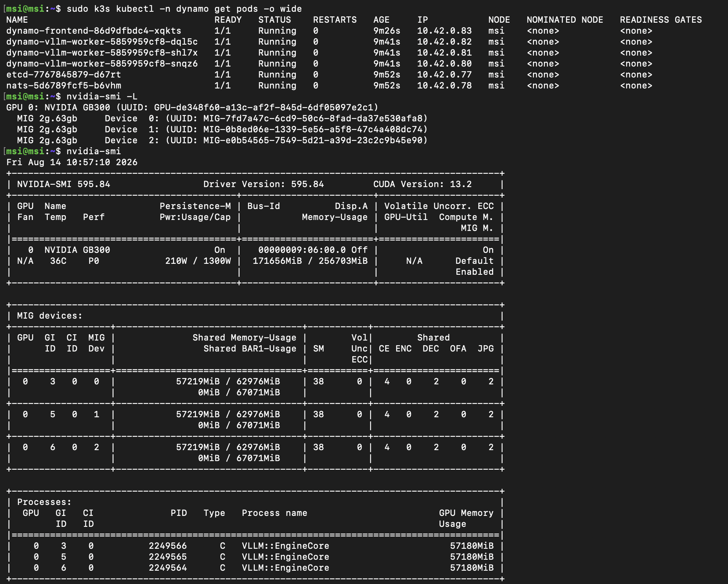Click pod name ending in shl7x
Viewport: 728px width, 584px height.
pyautogui.click(x=102, y=52)
